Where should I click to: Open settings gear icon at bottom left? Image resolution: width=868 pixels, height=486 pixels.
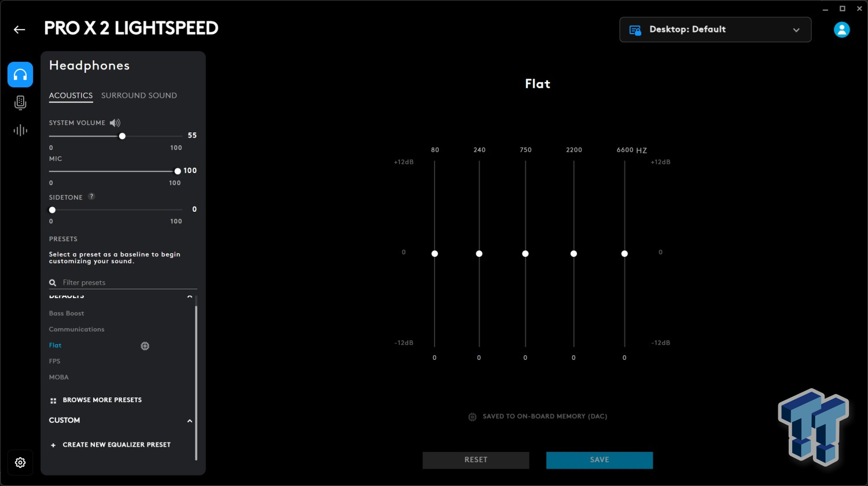click(20, 462)
